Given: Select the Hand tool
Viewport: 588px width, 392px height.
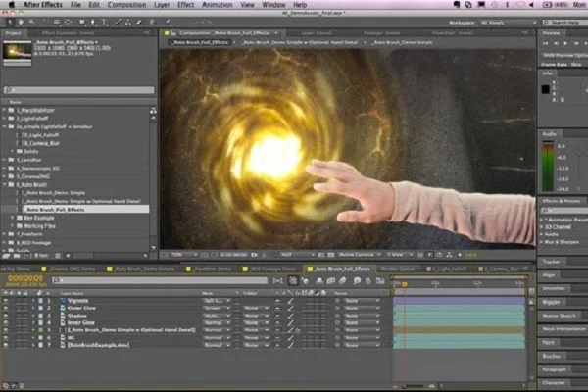Looking at the screenshot, I should (21, 23).
